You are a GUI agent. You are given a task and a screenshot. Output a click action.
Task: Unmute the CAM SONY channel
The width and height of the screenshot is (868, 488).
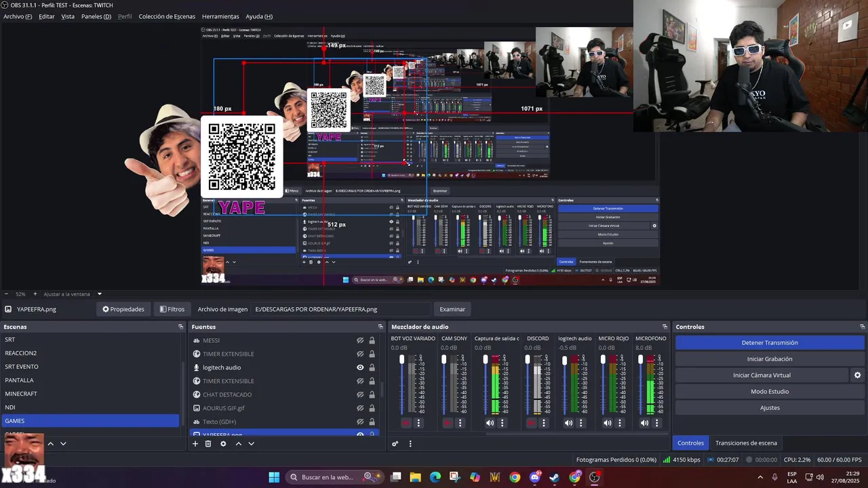click(448, 423)
